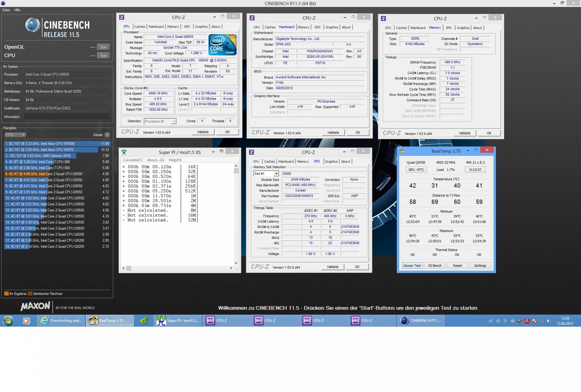Select SPD tab in the CPU-Z Memory window
Image resolution: width=581 pixels, height=392 pixels.
(449, 28)
